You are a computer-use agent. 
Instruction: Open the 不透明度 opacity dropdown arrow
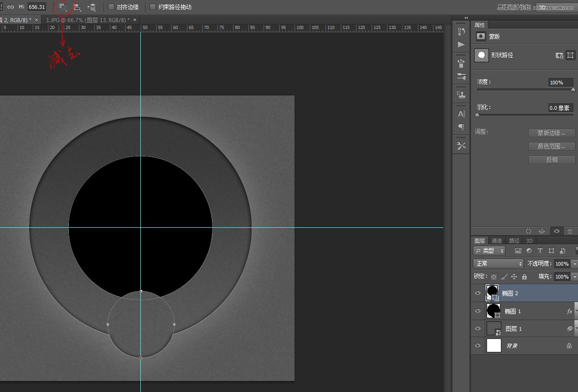pos(574,264)
